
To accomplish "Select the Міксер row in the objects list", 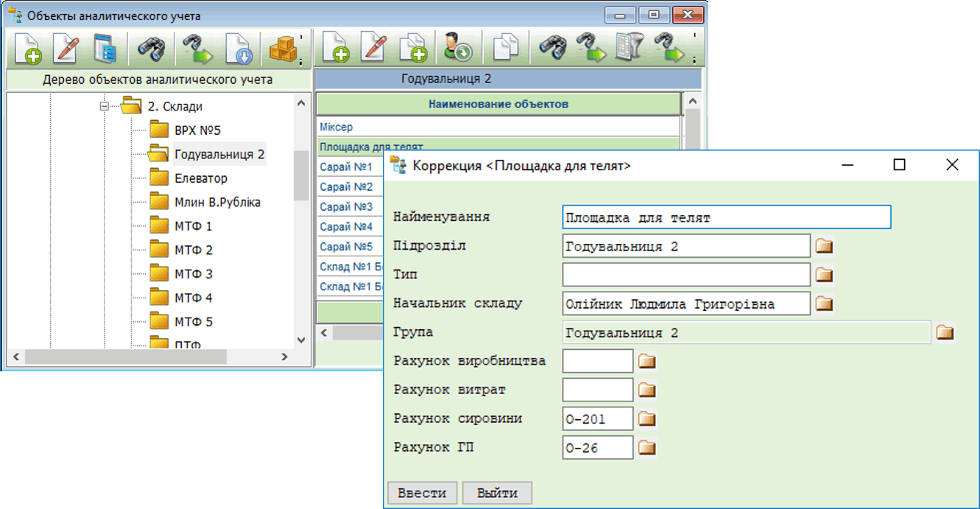I will coord(336,127).
